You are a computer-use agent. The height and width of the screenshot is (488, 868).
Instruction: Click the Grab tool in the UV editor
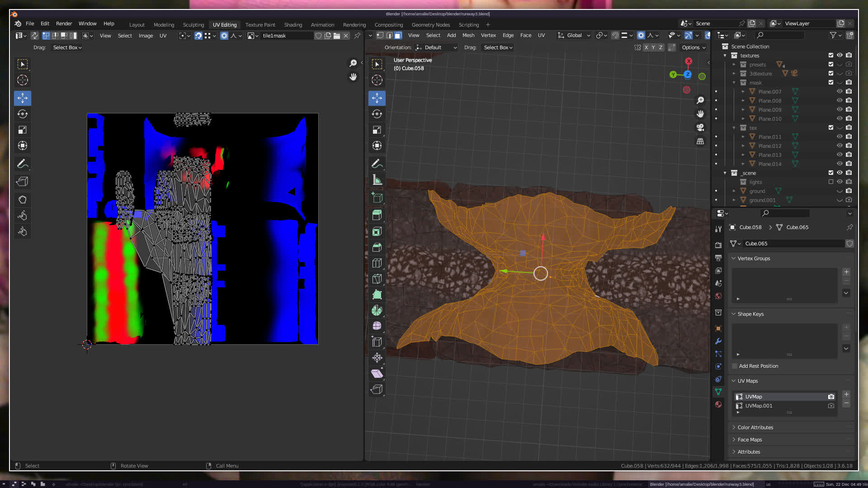point(23,199)
